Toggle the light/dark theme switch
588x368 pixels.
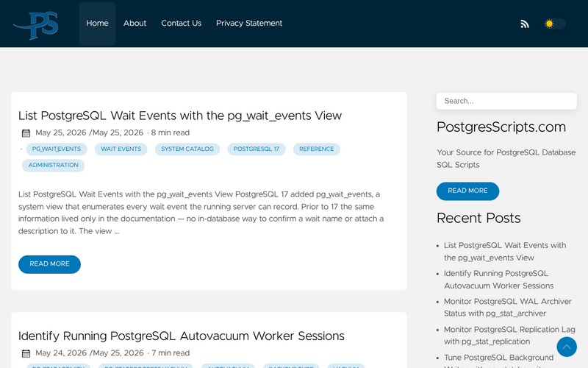(x=555, y=24)
